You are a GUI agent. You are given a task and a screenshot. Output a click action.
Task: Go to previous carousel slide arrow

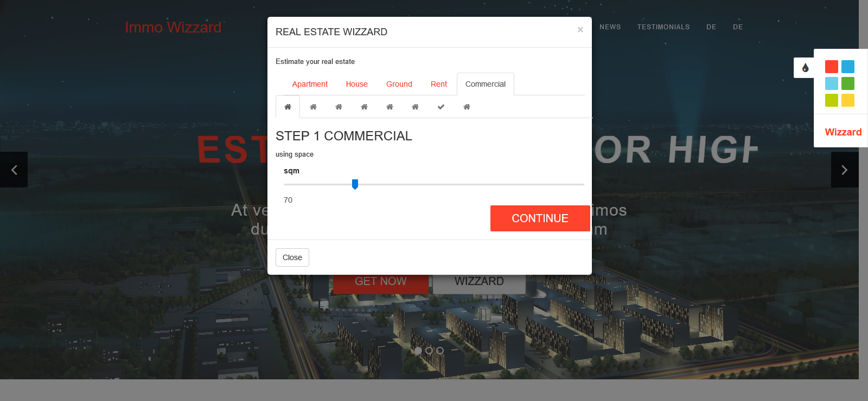pyautogui.click(x=14, y=170)
